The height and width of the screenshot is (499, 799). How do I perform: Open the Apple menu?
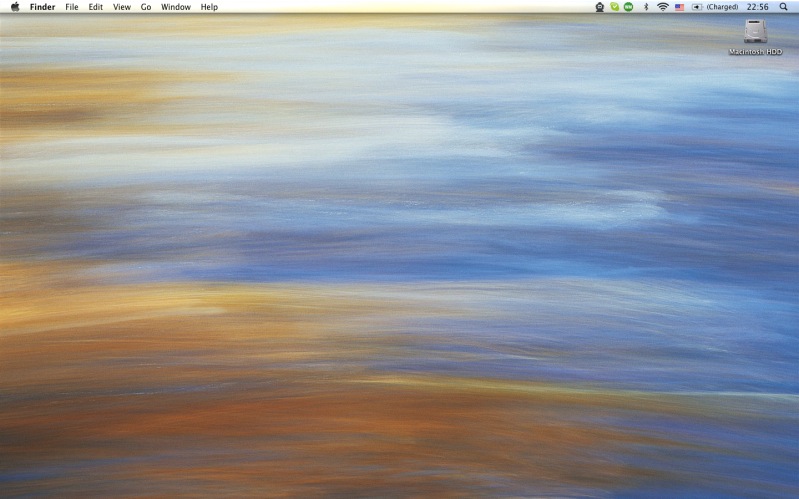pyautogui.click(x=15, y=7)
